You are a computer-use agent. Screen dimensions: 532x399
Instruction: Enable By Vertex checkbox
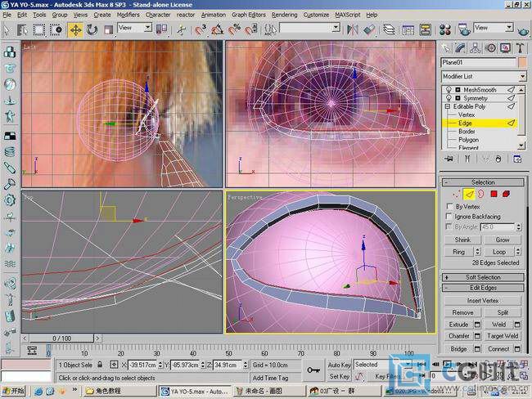point(449,206)
